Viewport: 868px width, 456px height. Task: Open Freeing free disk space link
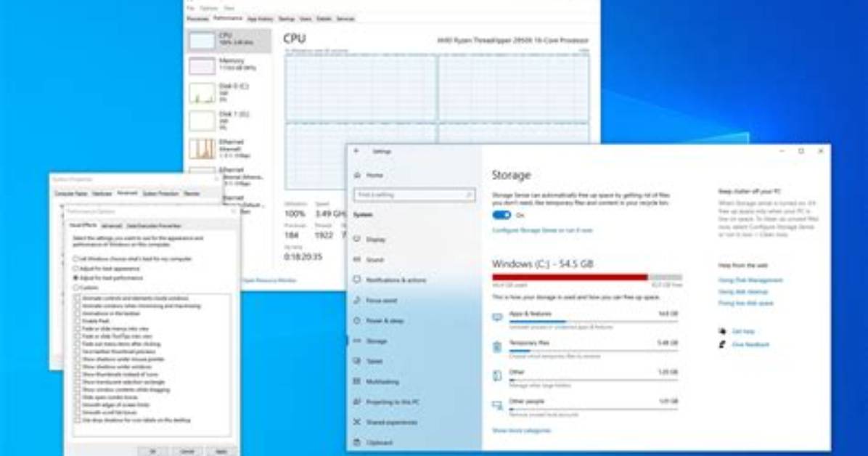745,303
